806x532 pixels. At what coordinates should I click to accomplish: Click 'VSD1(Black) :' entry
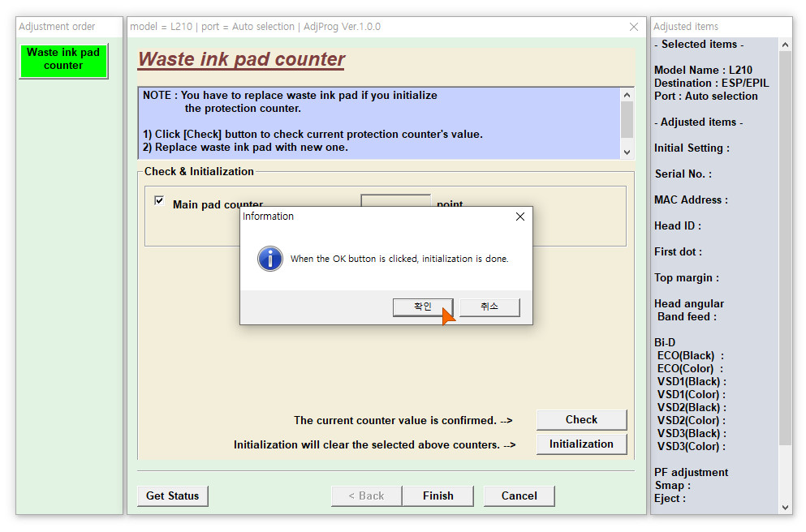coord(692,381)
